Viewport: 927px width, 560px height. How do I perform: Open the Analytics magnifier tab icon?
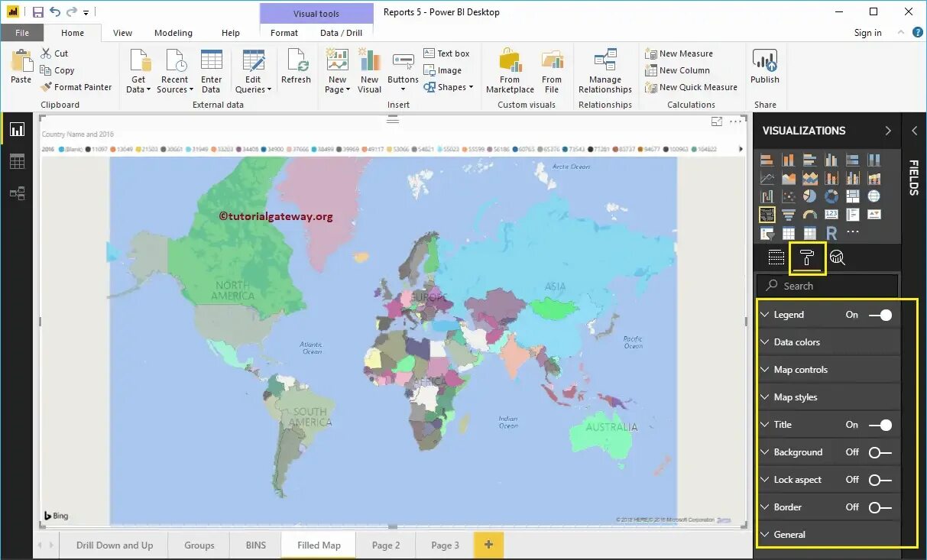coord(837,257)
